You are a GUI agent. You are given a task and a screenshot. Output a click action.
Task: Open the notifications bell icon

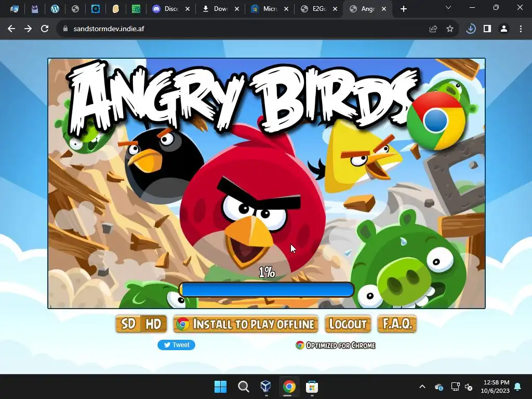(x=518, y=387)
